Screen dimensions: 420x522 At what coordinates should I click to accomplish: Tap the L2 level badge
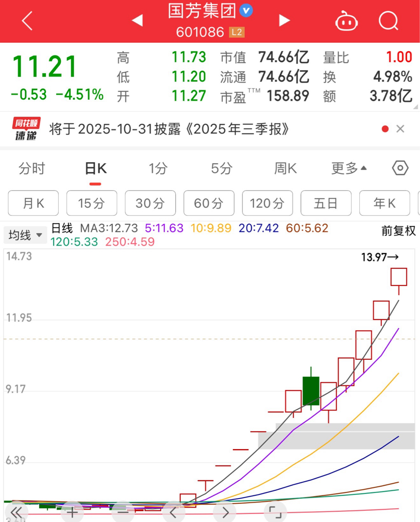(x=237, y=32)
